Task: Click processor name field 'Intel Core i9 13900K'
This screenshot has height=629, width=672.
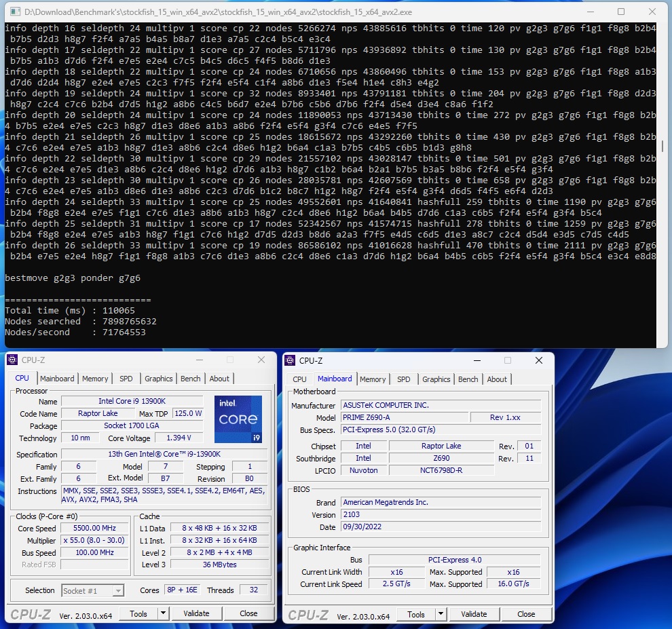Action: [x=132, y=401]
